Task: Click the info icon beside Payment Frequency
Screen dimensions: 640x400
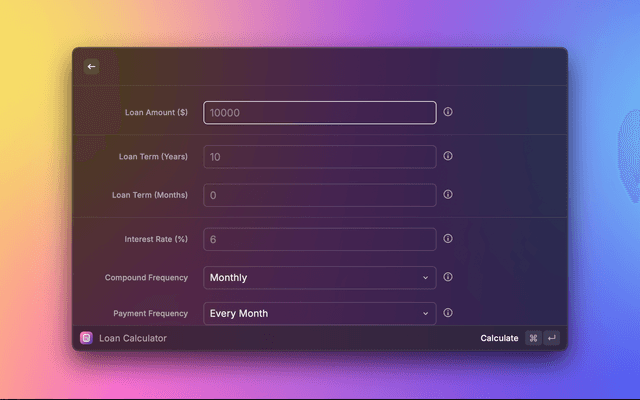Action: (x=448, y=313)
